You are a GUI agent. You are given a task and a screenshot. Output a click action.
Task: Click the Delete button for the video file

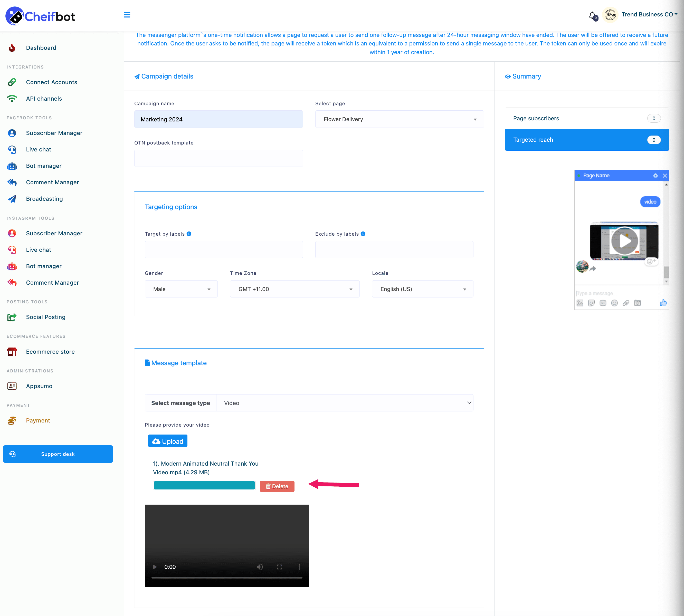coord(277,486)
